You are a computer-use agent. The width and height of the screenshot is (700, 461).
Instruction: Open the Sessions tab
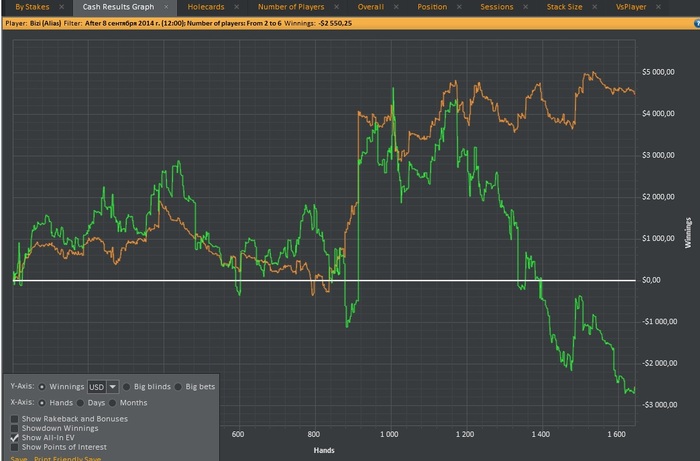[496, 7]
